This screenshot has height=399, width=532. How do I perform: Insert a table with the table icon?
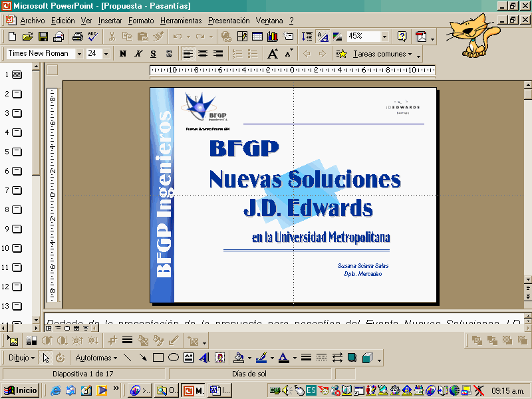tap(257, 37)
